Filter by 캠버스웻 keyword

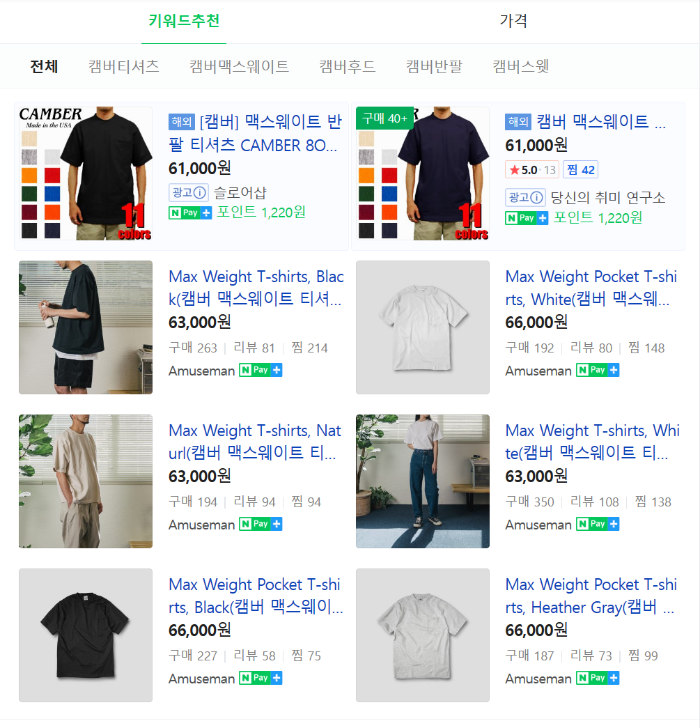[520, 66]
